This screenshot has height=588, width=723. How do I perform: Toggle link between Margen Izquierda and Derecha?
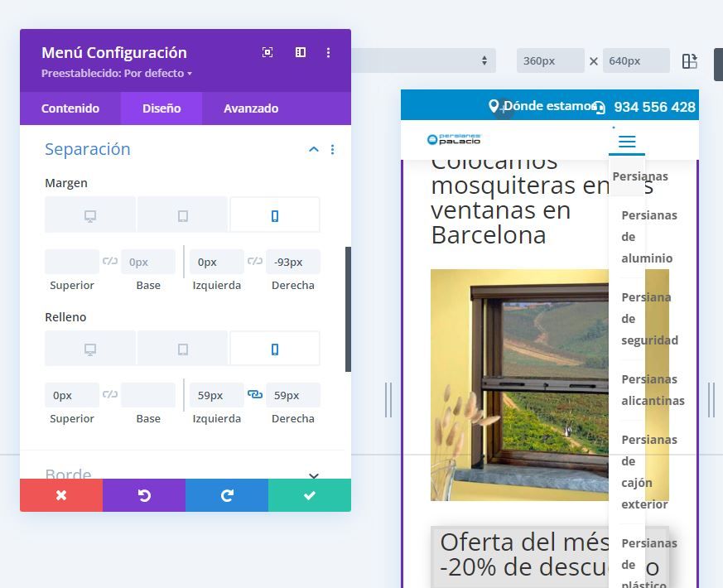click(x=255, y=261)
